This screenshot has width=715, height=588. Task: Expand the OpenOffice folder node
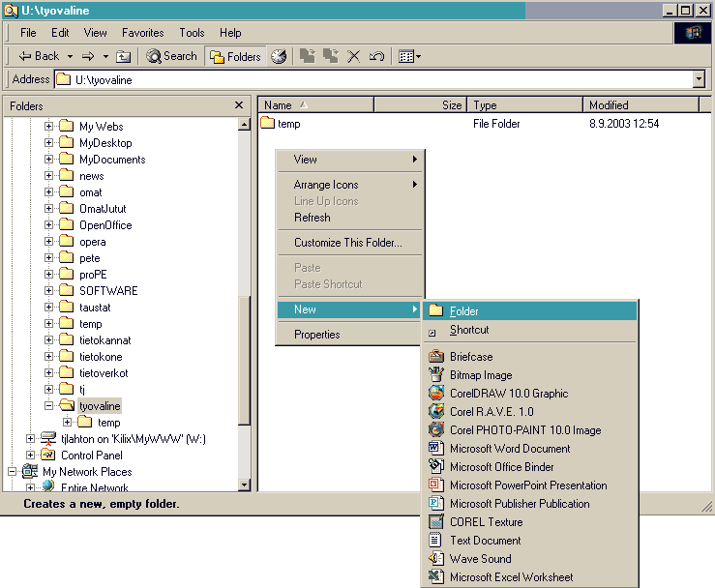click(x=48, y=224)
